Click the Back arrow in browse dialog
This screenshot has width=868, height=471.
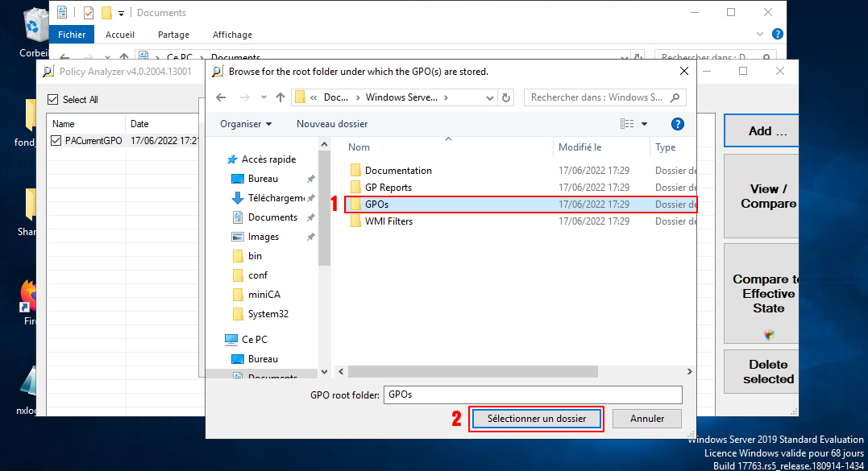click(x=221, y=97)
